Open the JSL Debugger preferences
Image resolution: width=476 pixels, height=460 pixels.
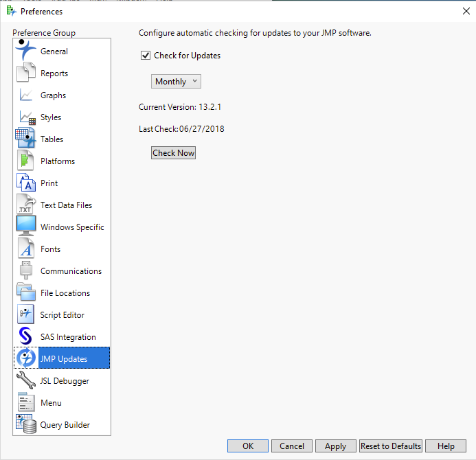pos(65,381)
